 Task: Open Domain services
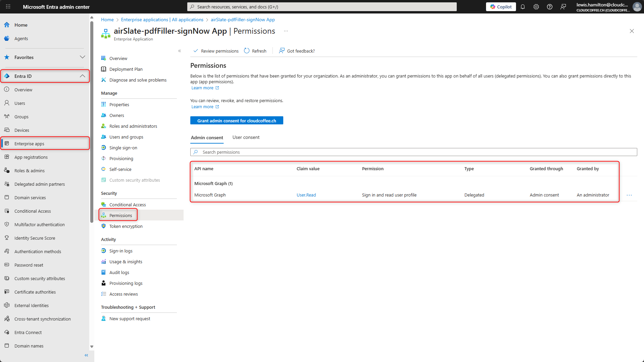click(30, 198)
